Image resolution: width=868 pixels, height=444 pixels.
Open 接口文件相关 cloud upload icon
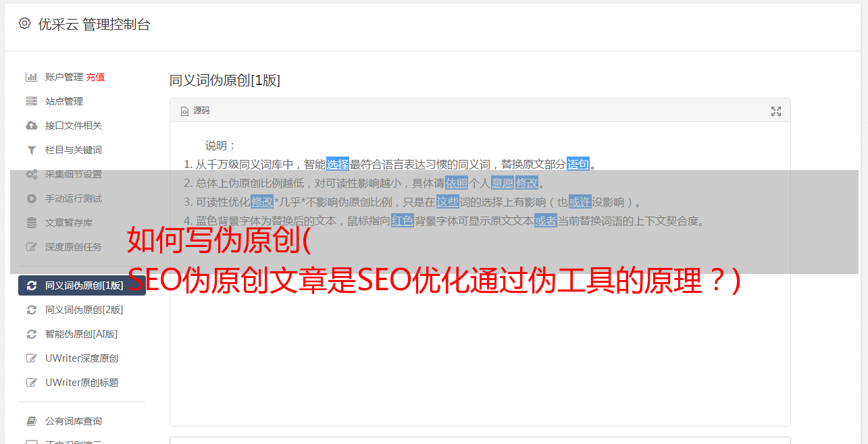tap(31, 126)
